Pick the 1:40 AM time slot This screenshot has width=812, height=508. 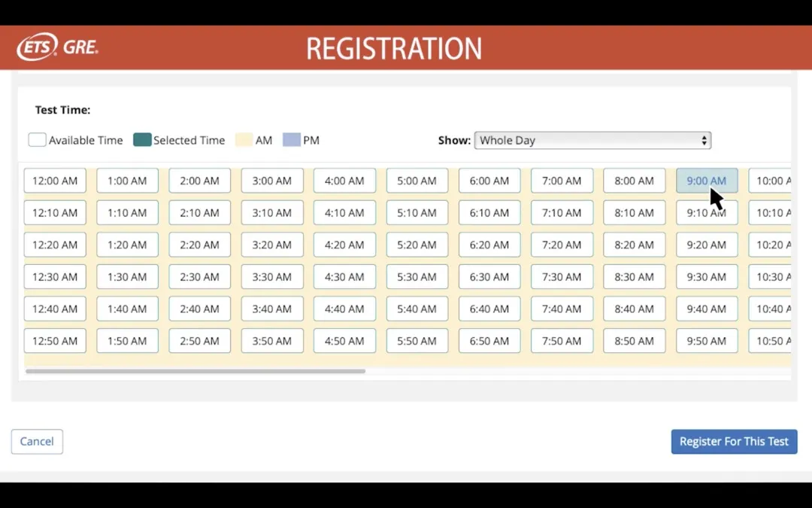point(127,309)
